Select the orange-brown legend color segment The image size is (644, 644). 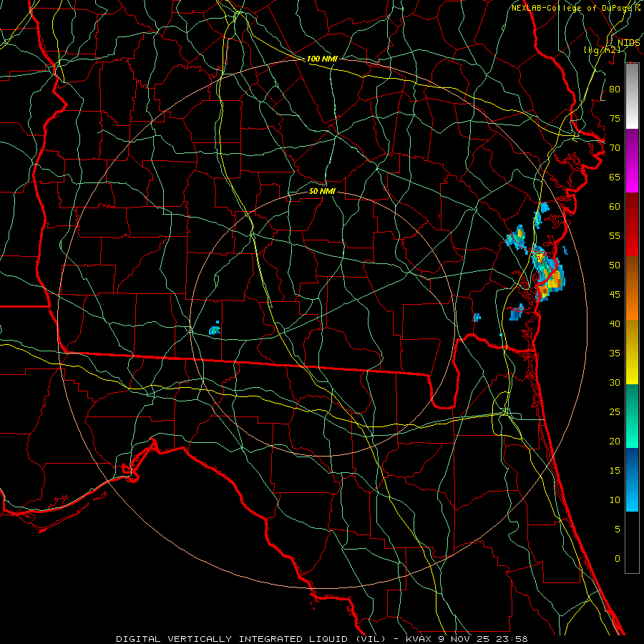(x=632, y=288)
